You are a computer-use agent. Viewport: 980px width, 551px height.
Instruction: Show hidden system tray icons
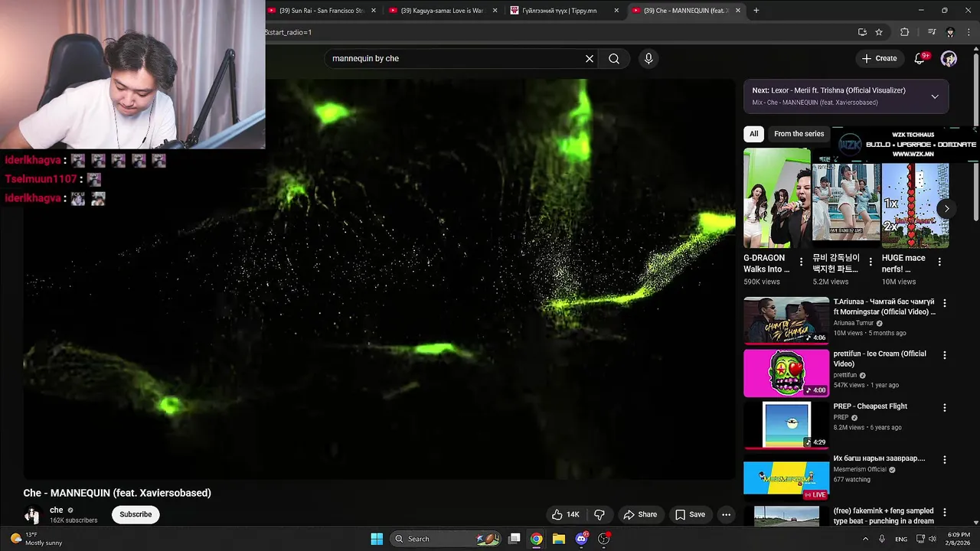point(866,539)
